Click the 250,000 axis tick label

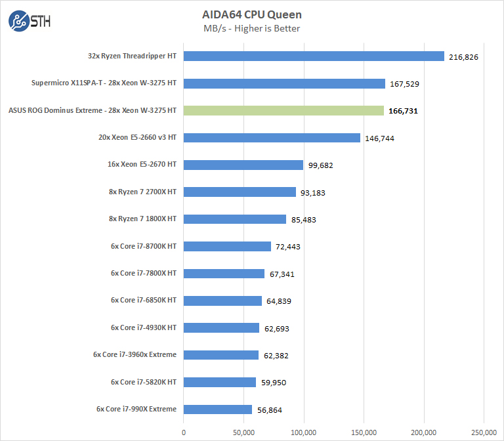(484, 432)
